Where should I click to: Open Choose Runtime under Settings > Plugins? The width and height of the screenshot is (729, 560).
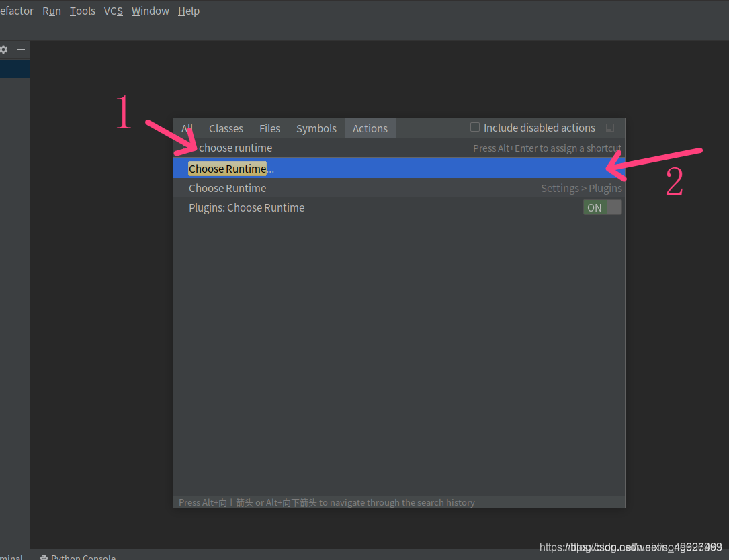(x=399, y=188)
